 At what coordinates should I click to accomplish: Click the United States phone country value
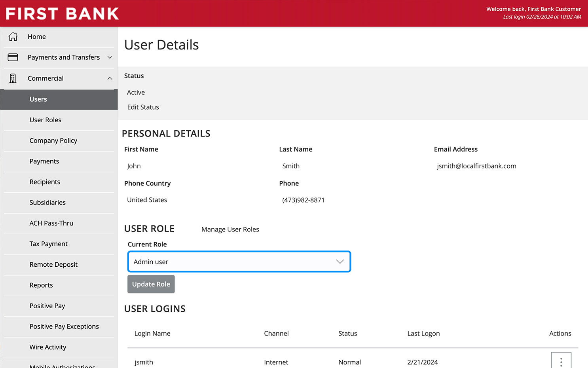coord(147,200)
